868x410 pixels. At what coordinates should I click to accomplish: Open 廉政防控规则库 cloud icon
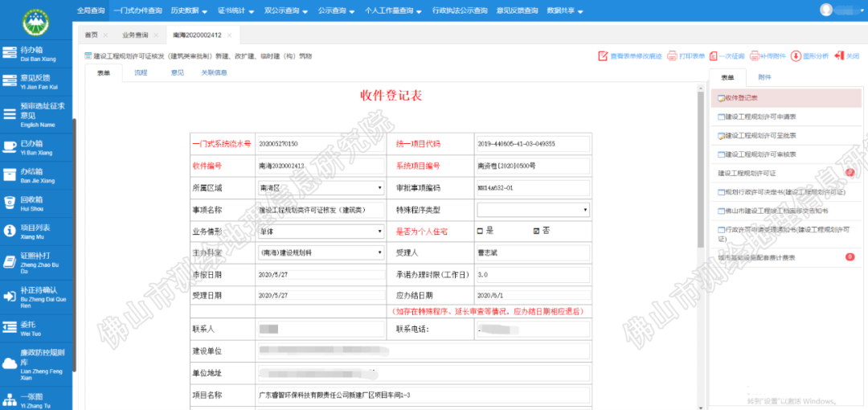point(9,363)
